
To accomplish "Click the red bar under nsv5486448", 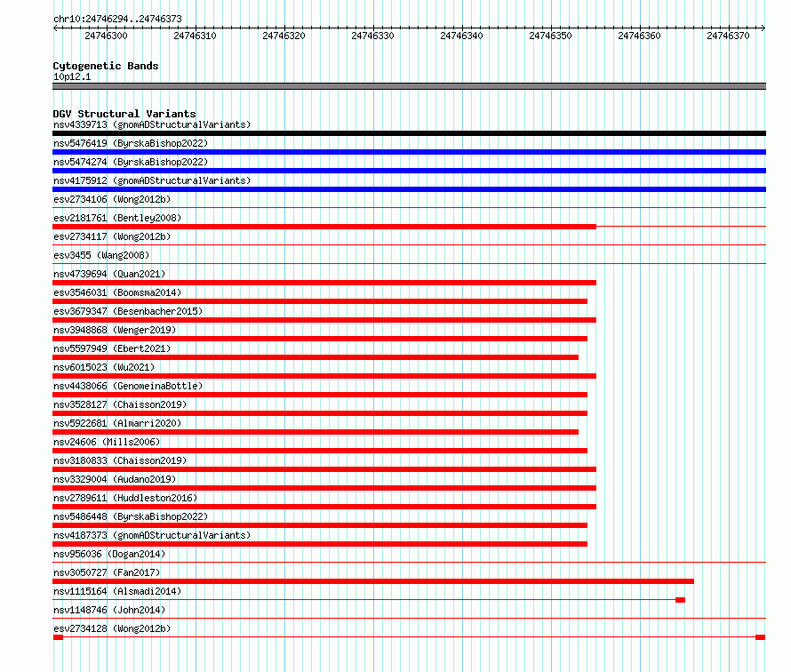I will click(x=320, y=525).
